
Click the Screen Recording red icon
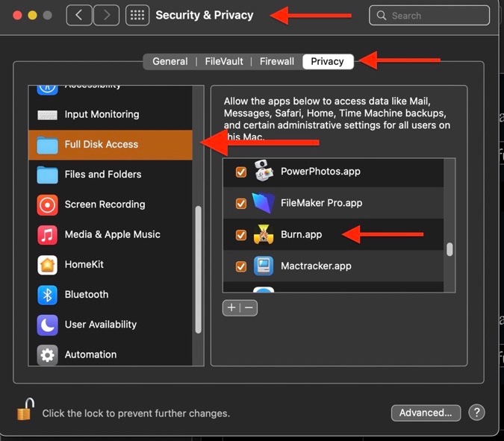click(x=47, y=204)
